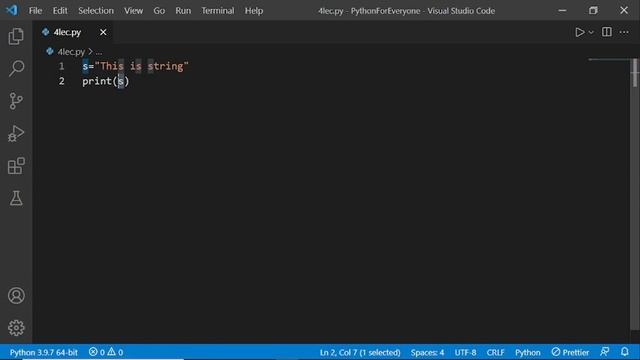
Task: Run Python file with play button
Action: [x=580, y=32]
